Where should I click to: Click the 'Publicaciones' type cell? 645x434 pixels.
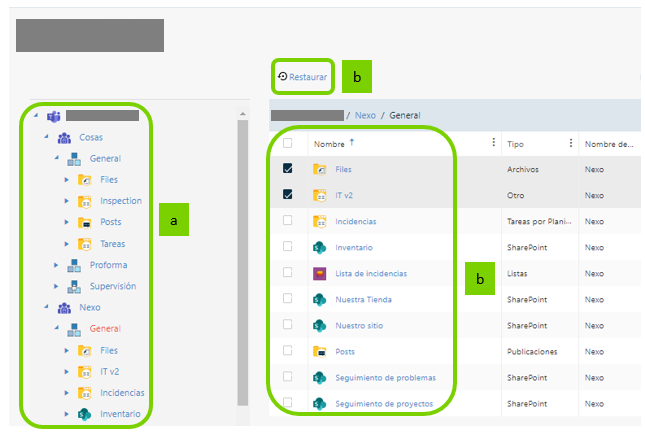[532, 352]
